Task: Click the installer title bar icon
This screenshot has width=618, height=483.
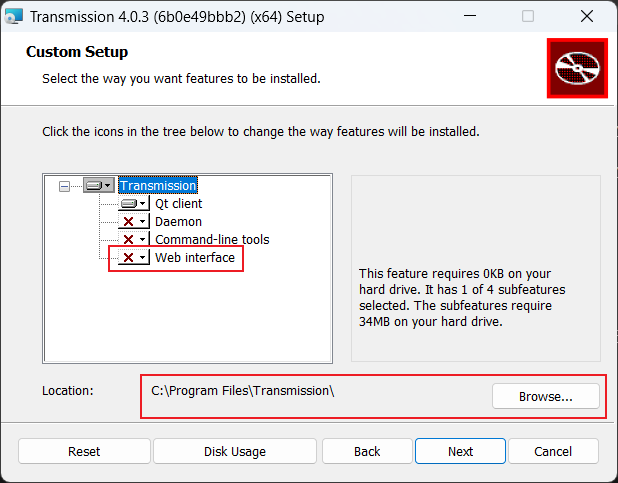Action: coord(13,17)
